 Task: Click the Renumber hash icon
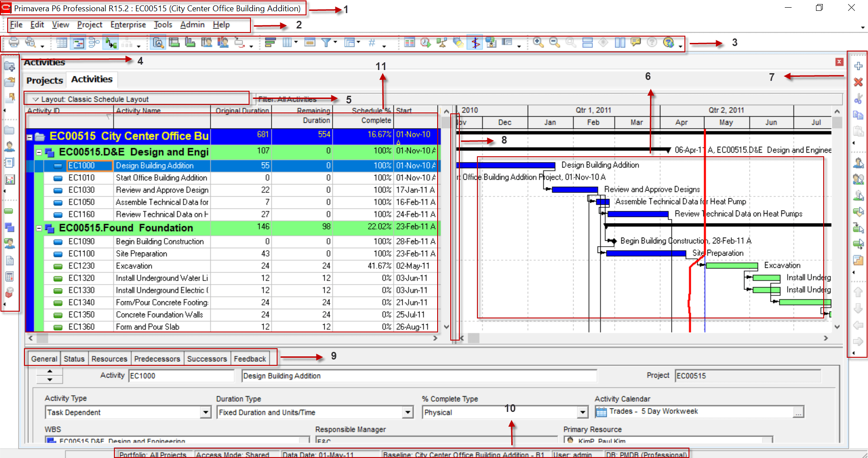point(372,43)
